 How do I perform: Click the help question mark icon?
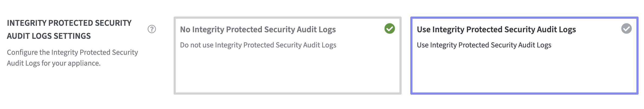click(152, 29)
